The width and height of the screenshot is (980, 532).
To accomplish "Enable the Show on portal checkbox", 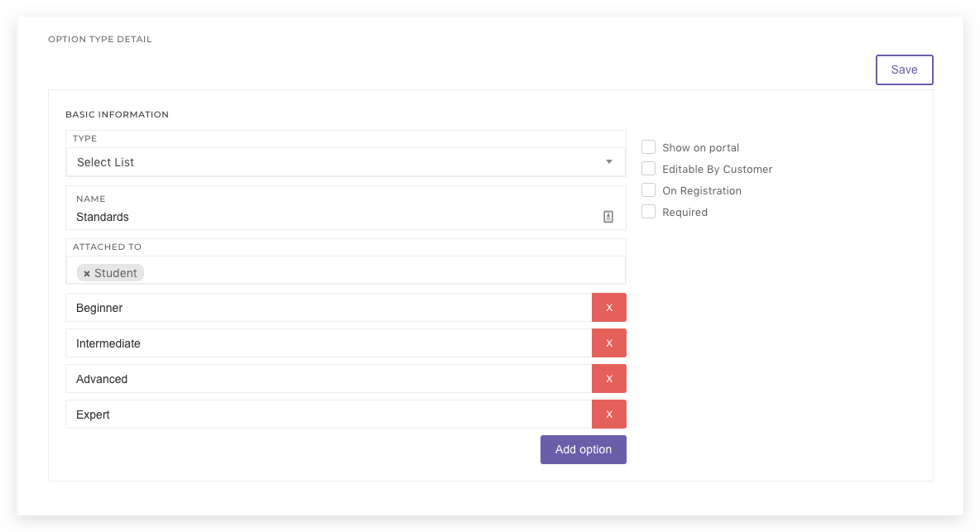I will pyautogui.click(x=649, y=147).
